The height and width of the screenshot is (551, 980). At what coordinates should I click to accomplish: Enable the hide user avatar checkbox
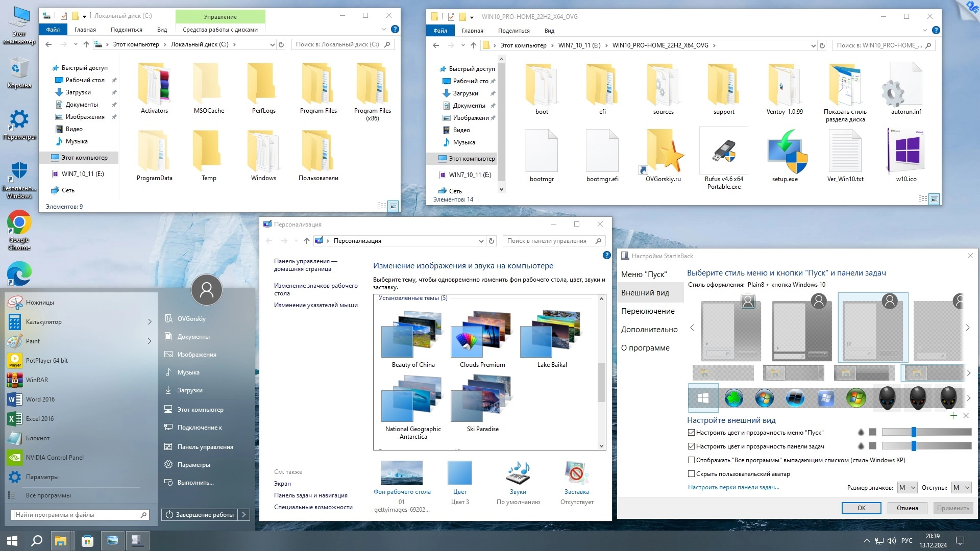[692, 474]
